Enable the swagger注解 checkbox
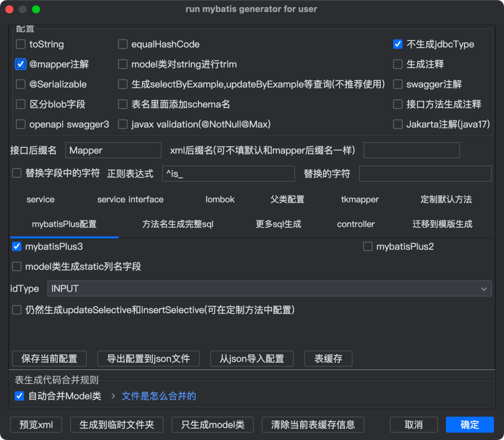 point(398,84)
